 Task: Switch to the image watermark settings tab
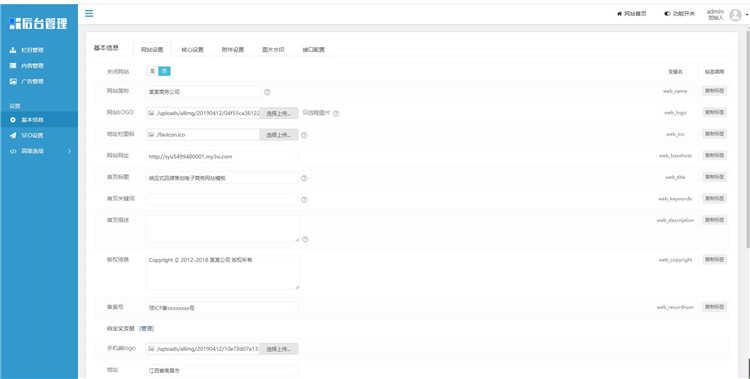[273, 49]
